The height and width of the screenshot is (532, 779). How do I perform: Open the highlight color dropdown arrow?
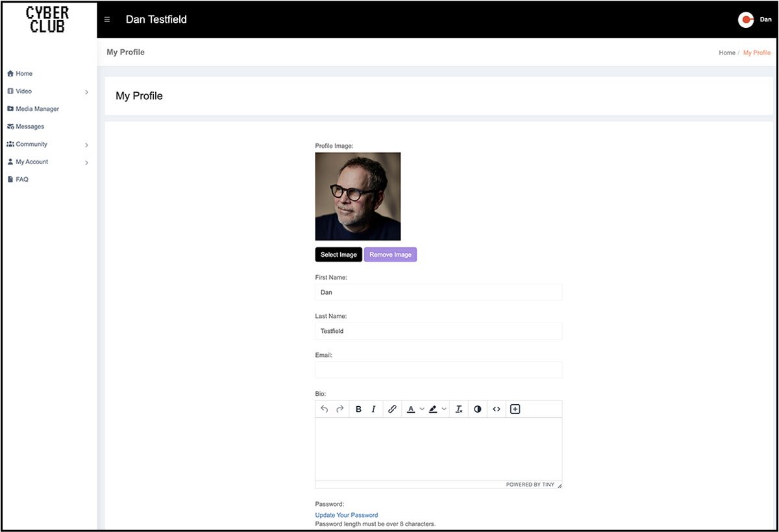(x=444, y=409)
